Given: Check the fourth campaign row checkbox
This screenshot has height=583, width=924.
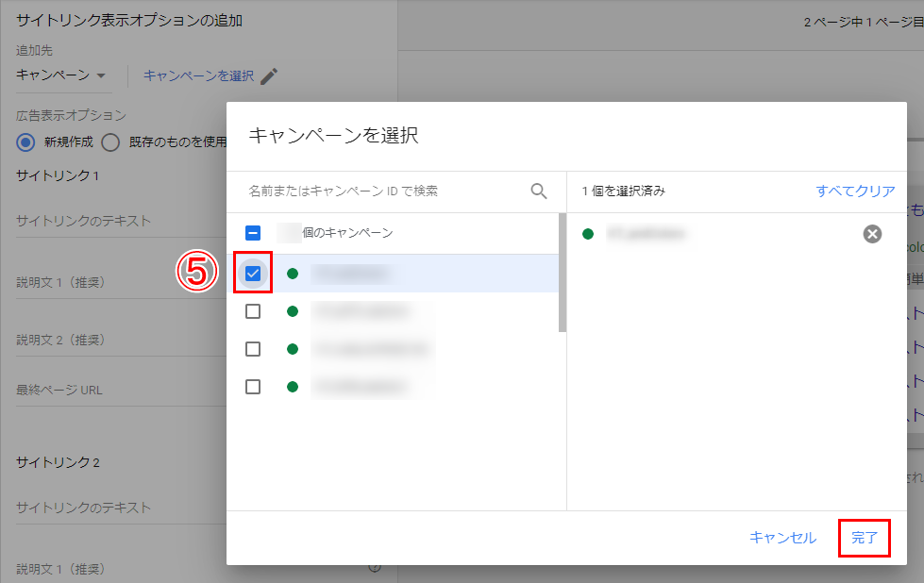Looking at the screenshot, I should click(253, 387).
